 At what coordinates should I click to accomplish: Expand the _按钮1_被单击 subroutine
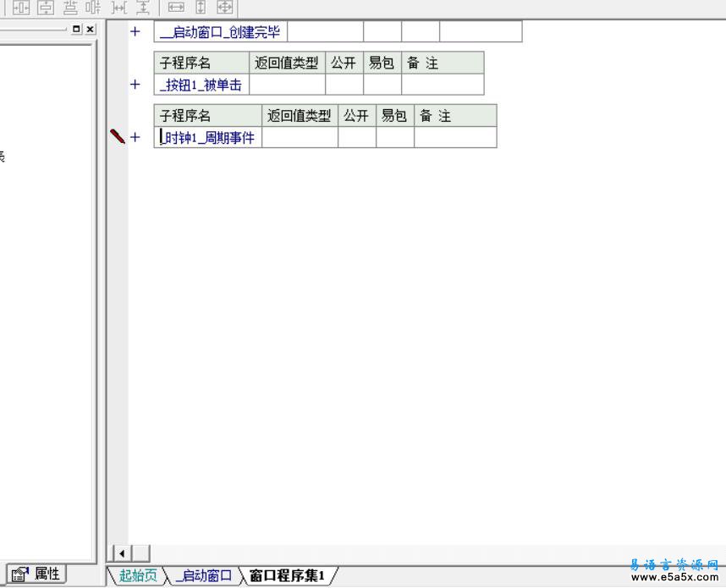coord(135,85)
